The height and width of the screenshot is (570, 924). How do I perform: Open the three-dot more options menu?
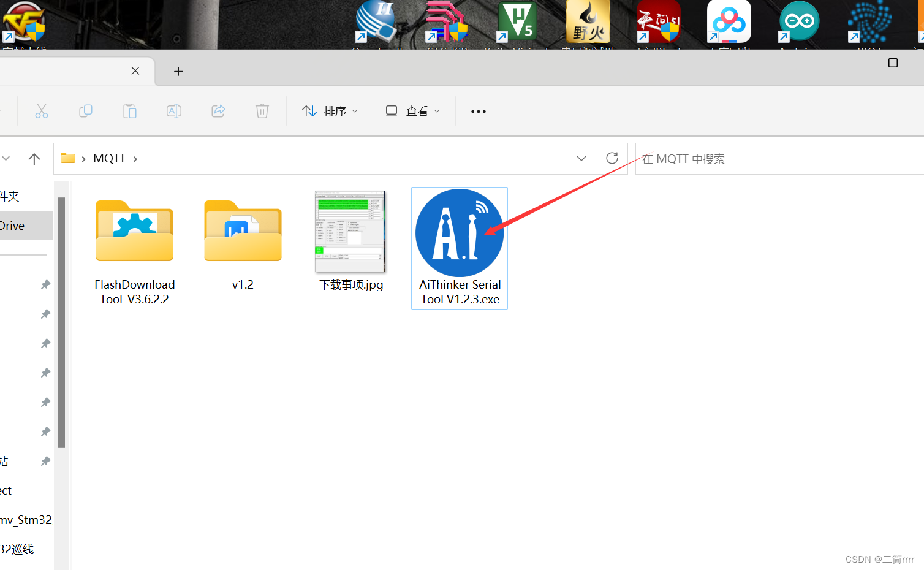coord(479,112)
